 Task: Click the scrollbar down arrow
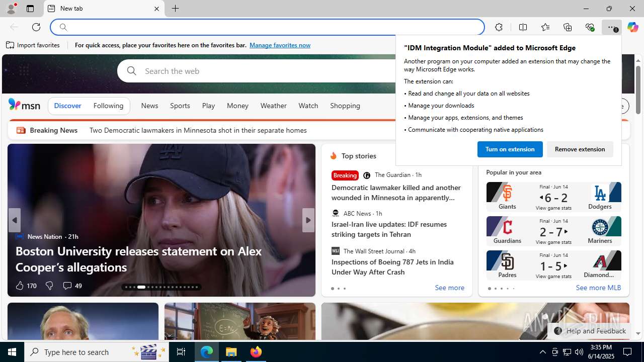point(638,334)
